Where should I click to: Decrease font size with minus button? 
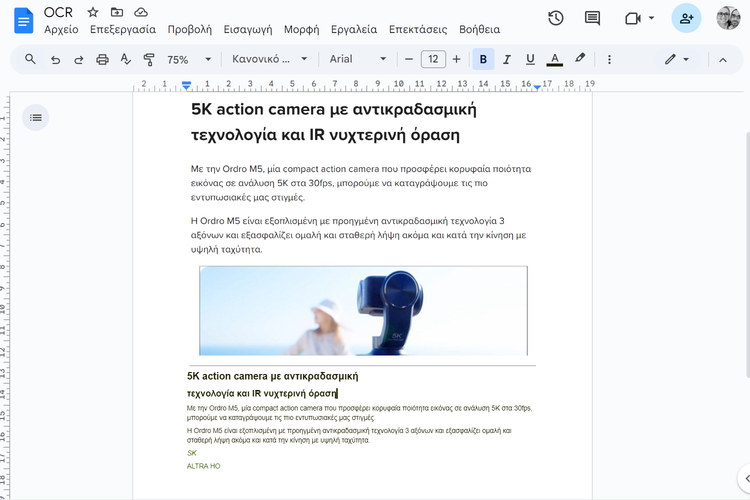coord(408,59)
